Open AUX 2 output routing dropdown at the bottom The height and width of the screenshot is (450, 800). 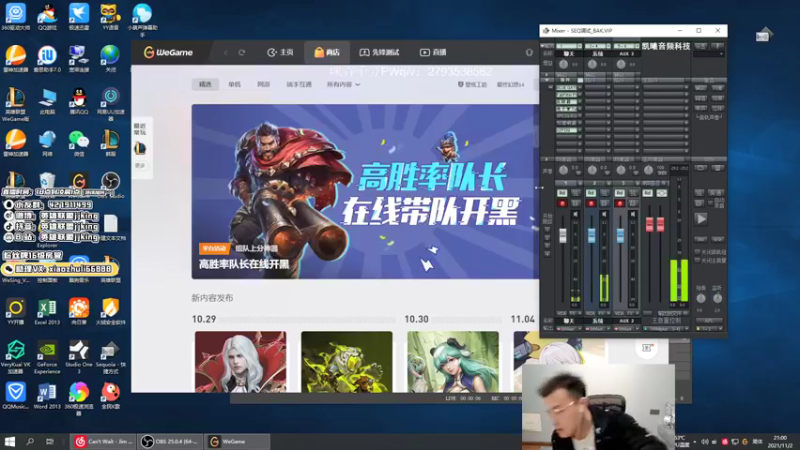coord(637,329)
